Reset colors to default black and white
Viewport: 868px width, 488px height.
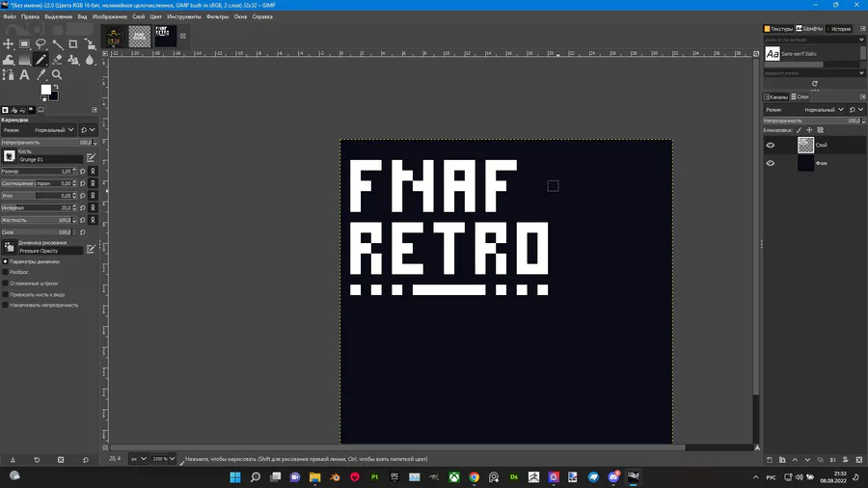click(43, 98)
